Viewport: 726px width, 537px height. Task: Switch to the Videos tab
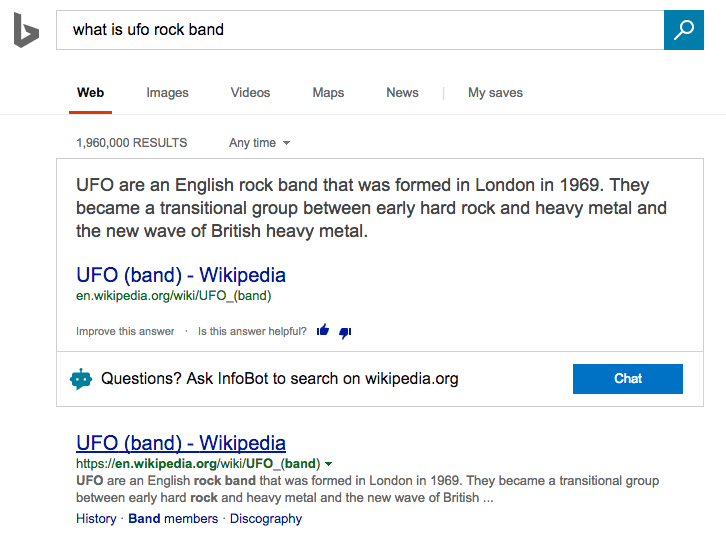click(x=250, y=93)
